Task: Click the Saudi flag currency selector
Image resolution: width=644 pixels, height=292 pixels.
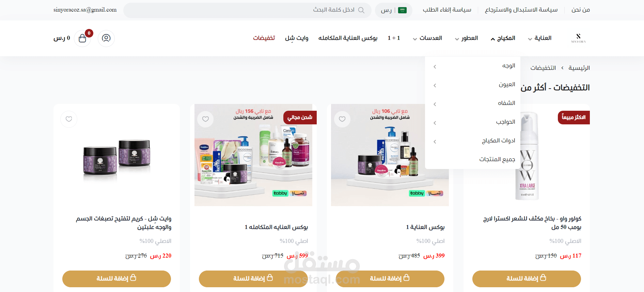Action: coord(394,10)
